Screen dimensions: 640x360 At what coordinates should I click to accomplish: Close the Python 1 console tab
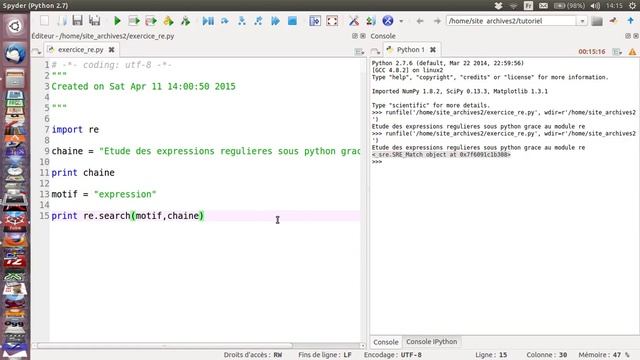point(433,50)
